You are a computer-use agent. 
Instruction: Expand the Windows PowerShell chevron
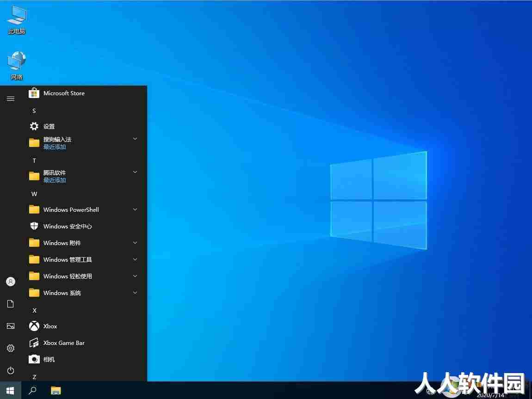tap(135, 209)
